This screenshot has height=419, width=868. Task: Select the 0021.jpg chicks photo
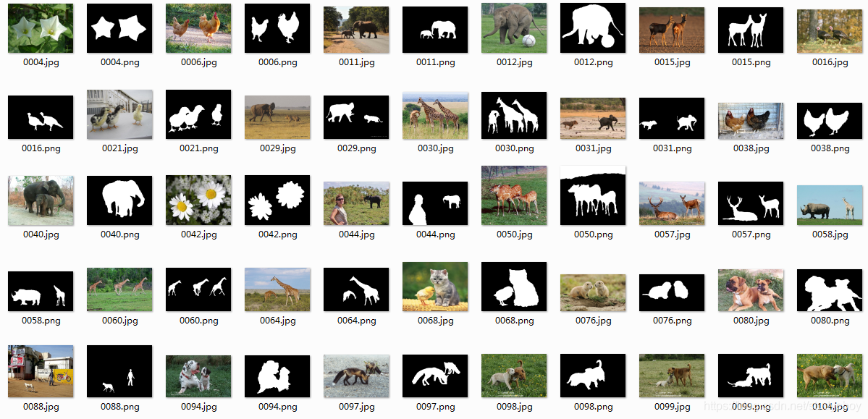tap(119, 114)
